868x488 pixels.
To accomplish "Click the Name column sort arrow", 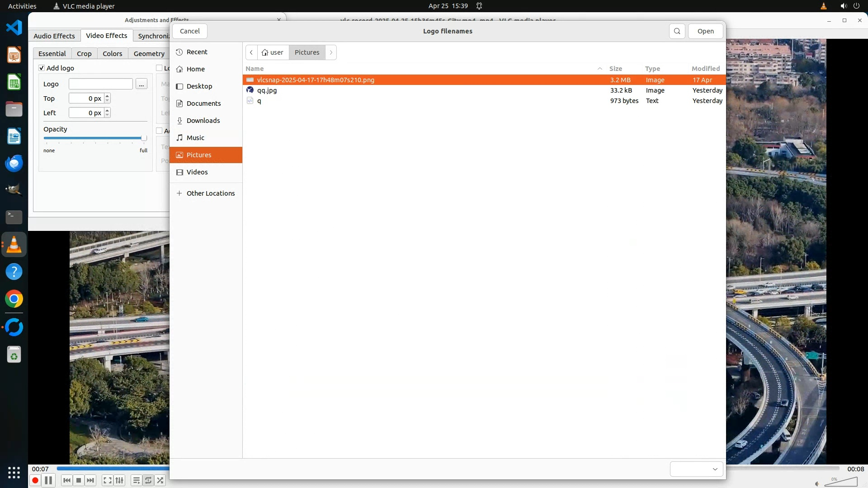I will [600, 69].
